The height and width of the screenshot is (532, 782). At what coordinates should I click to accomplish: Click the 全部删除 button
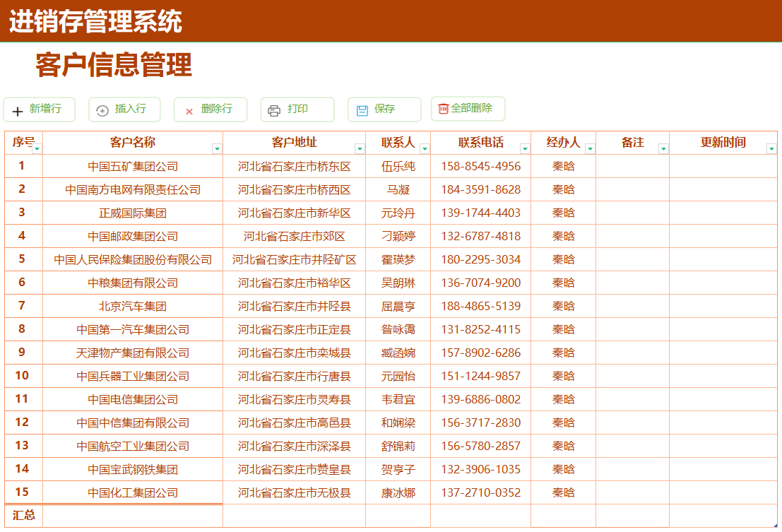468,108
